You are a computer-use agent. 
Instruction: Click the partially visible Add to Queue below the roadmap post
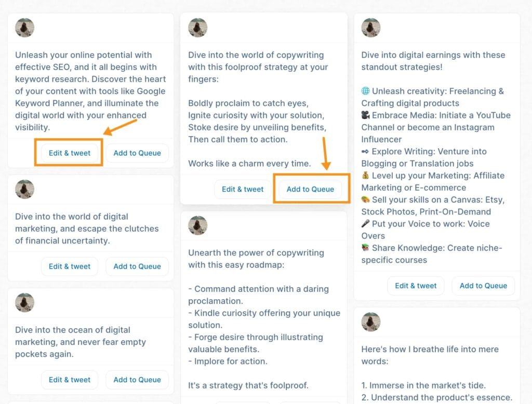pos(311,402)
